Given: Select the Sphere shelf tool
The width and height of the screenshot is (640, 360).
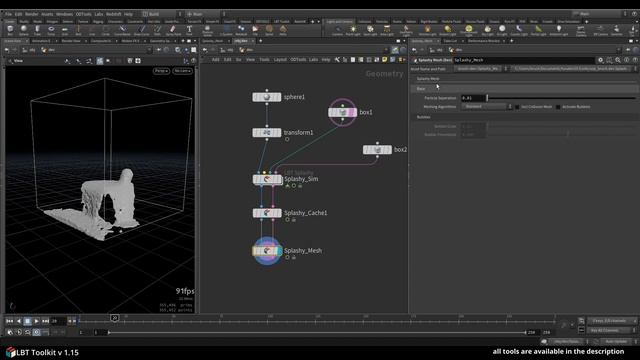Looking at the screenshot, I should 24,30.
